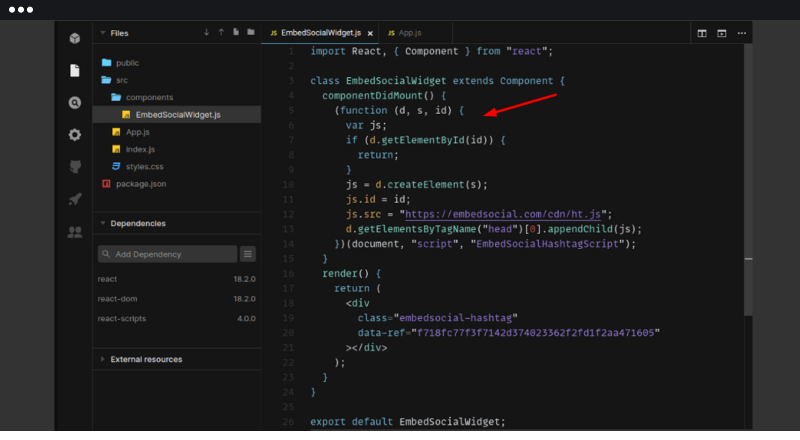The height and width of the screenshot is (440, 800).
Task: Open the Configuration gear icon
Action: (74, 135)
